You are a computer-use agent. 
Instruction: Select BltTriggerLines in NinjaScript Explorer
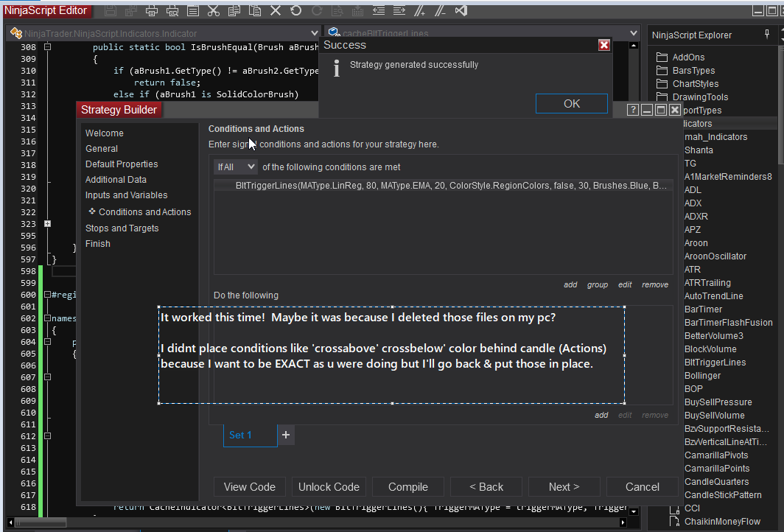[x=715, y=362]
